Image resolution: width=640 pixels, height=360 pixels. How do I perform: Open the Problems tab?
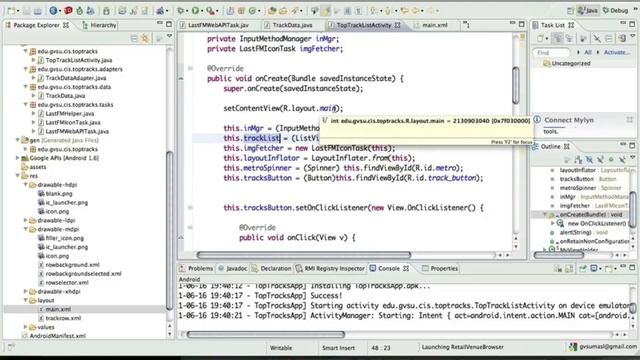196,268
